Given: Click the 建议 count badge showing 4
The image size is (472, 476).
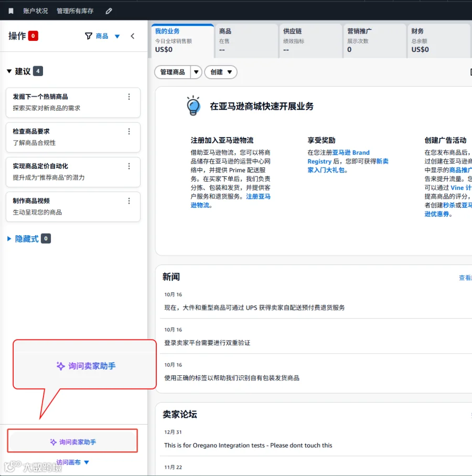Looking at the screenshot, I should [38, 71].
